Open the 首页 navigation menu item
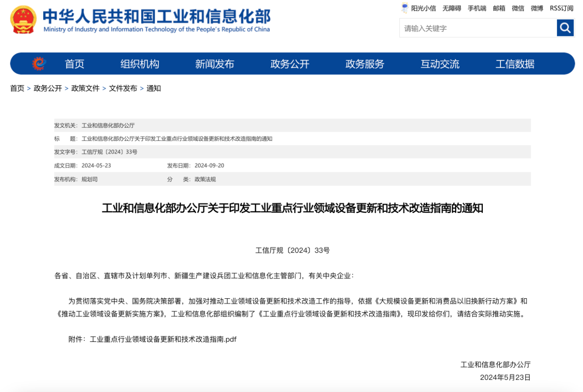 pos(74,64)
